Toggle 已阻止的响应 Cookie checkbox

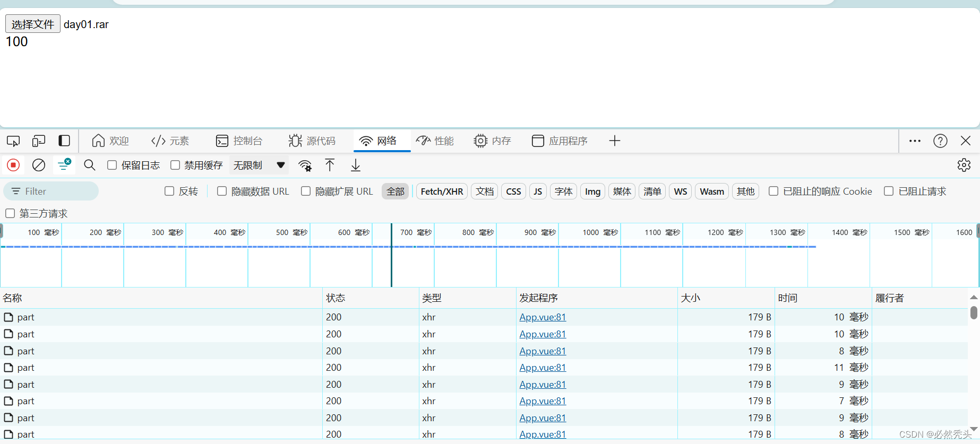click(773, 191)
